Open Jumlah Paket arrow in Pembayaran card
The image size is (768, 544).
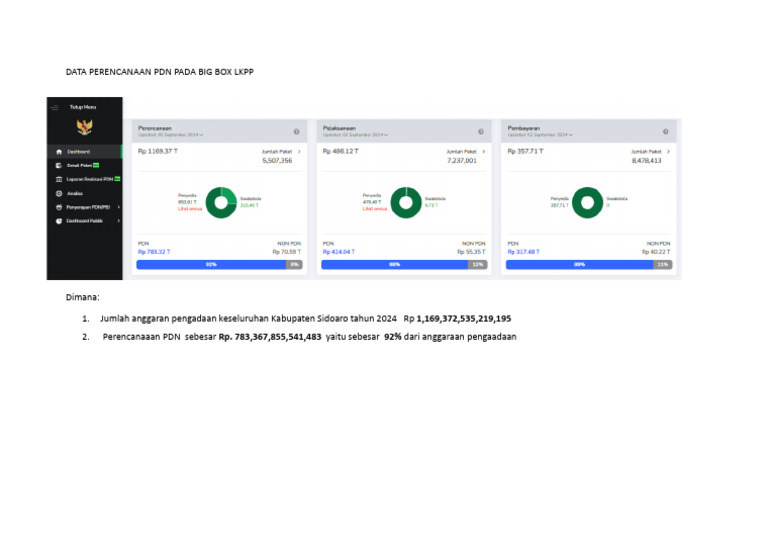coord(669,152)
